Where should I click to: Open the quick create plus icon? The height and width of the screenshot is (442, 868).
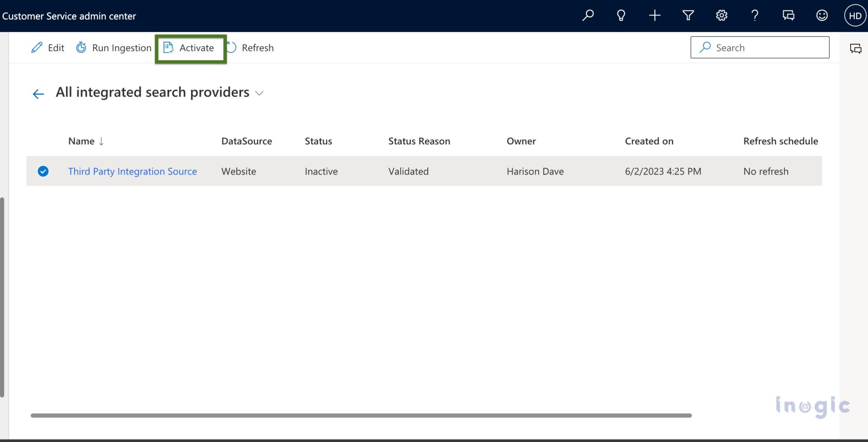pyautogui.click(x=654, y=15)
